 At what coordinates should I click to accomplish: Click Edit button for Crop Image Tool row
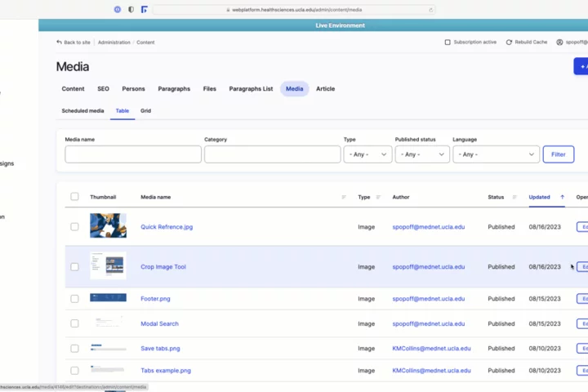pos(582,267)
